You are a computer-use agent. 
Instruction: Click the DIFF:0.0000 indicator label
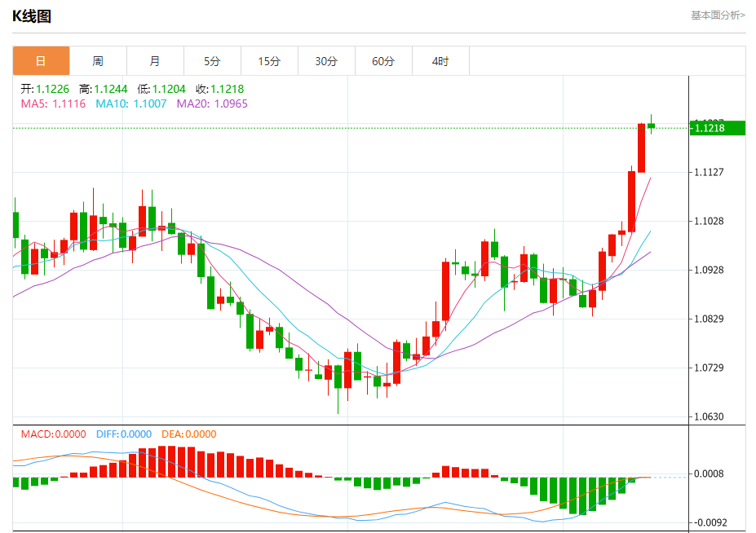[124, 434]
